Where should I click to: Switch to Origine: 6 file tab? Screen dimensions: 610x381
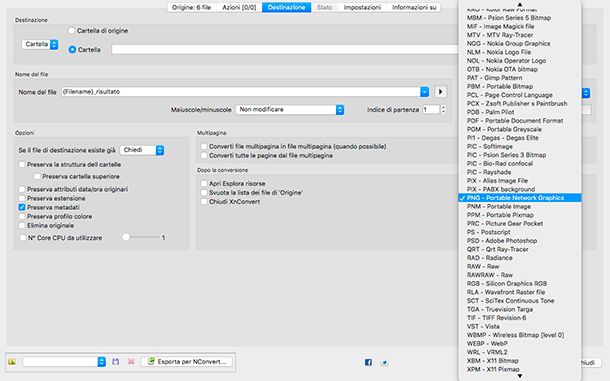click(191, 7)
